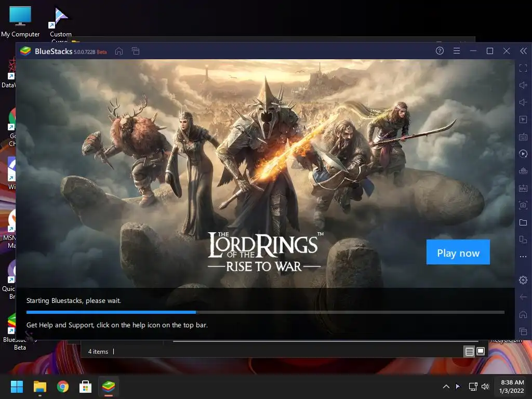Open keyboard controls icon in sidebar
The height and width of the screenshot is (399, 532).
point(523,137)
